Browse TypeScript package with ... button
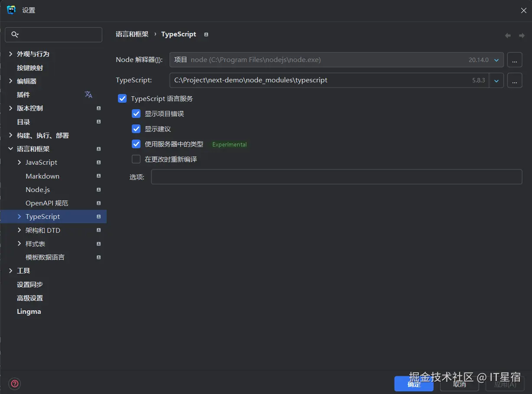The height and width of the screenshot is (394, 532). pos(515,80)
